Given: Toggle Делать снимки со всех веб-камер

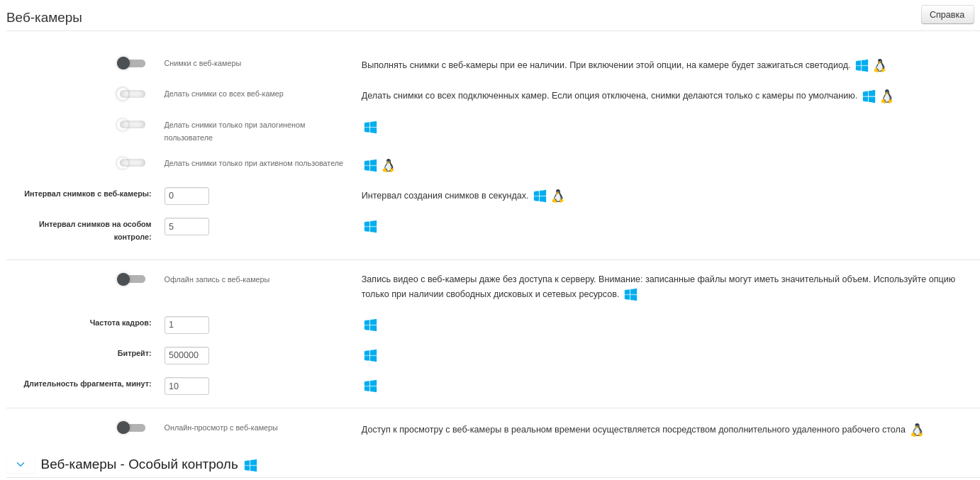Looking at the screenshot, I should 130,94.
